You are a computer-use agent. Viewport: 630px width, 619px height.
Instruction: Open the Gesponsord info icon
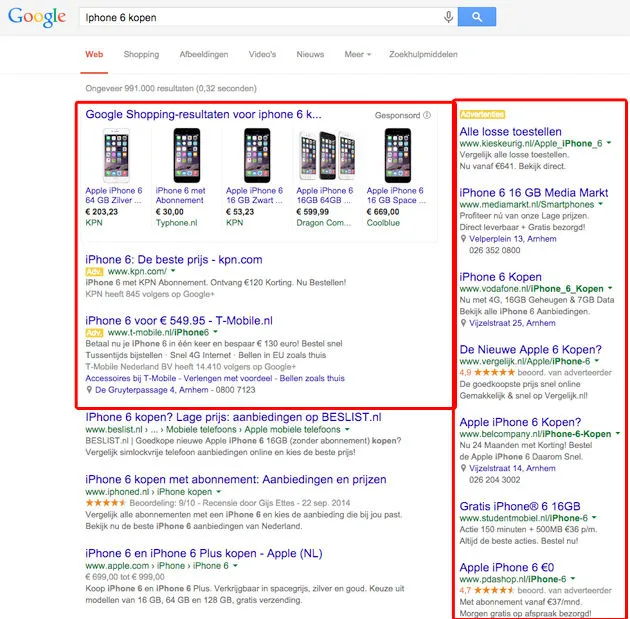click(x=427, y=115)
